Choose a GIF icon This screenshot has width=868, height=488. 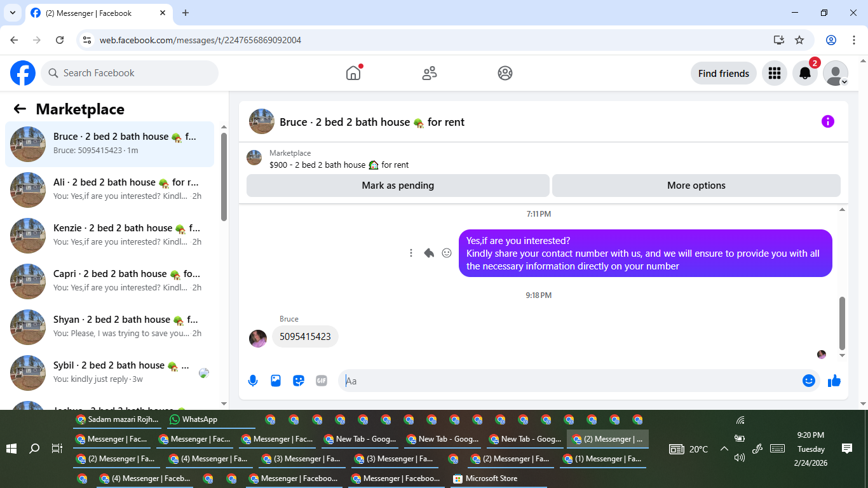(322, 381)
